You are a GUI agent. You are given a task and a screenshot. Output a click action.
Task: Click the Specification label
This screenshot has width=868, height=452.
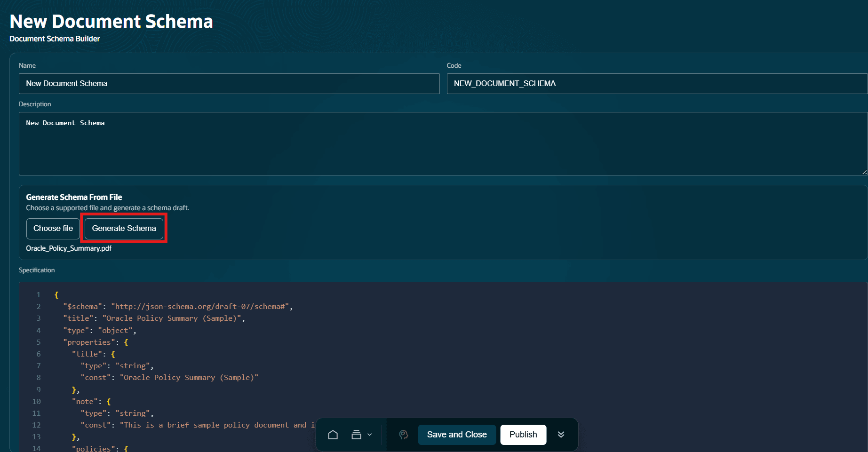37,270
